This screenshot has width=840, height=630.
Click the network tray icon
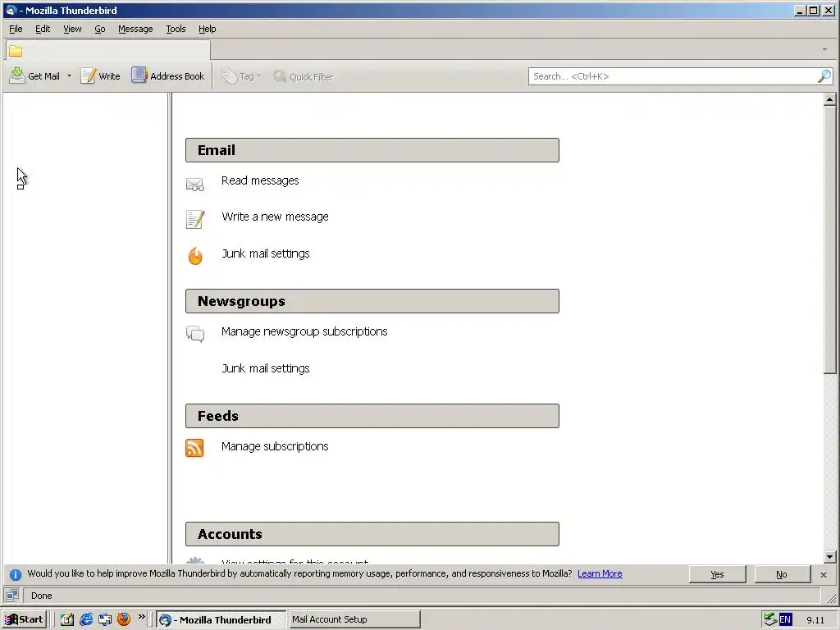click(x=770, y=619)
